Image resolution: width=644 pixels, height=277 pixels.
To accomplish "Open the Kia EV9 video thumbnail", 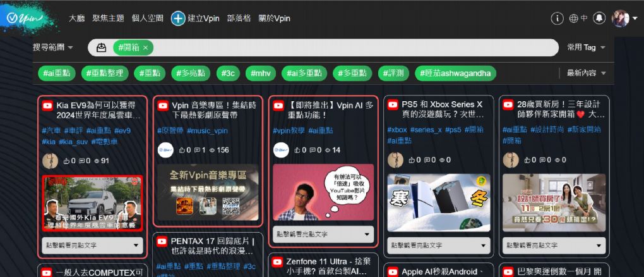I will click(x=92, y=203).
